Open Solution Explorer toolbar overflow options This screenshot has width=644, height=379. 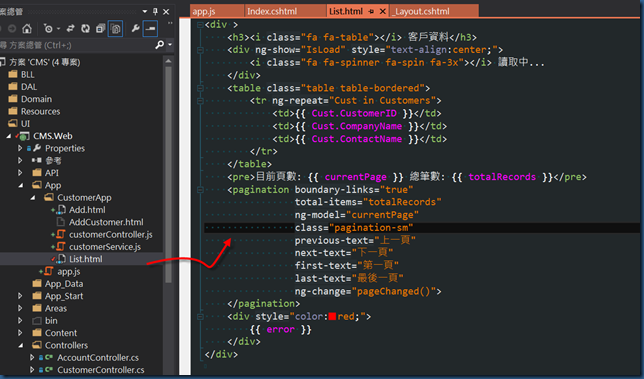click(x=170, y=23)
